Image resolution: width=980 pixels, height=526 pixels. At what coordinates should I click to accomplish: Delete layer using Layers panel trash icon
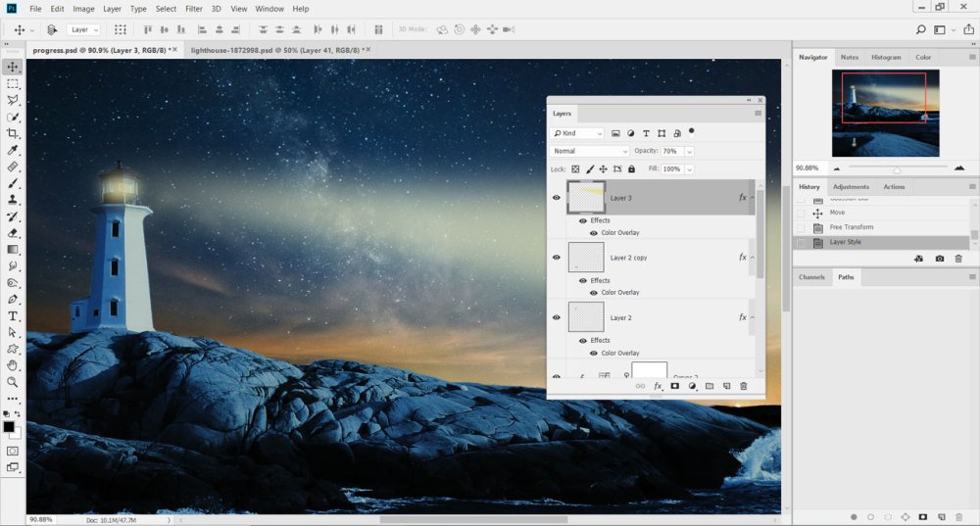[x=744, y=386]
